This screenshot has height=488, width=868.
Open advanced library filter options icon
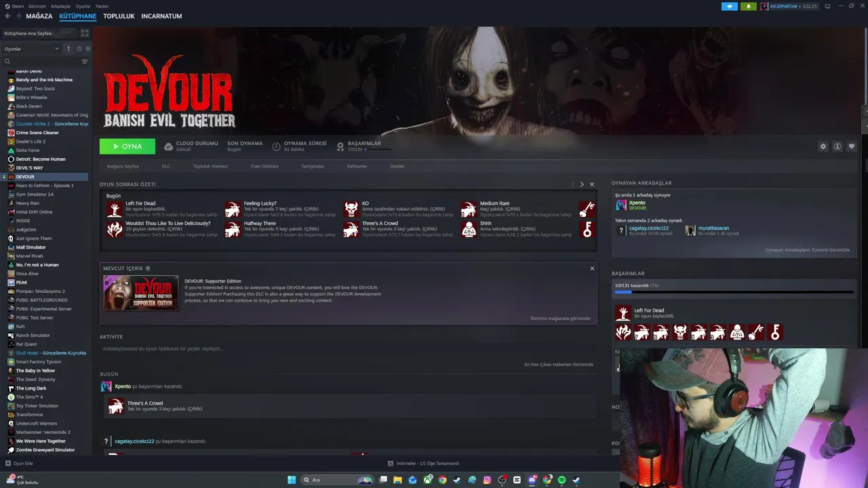coord(85,62)
